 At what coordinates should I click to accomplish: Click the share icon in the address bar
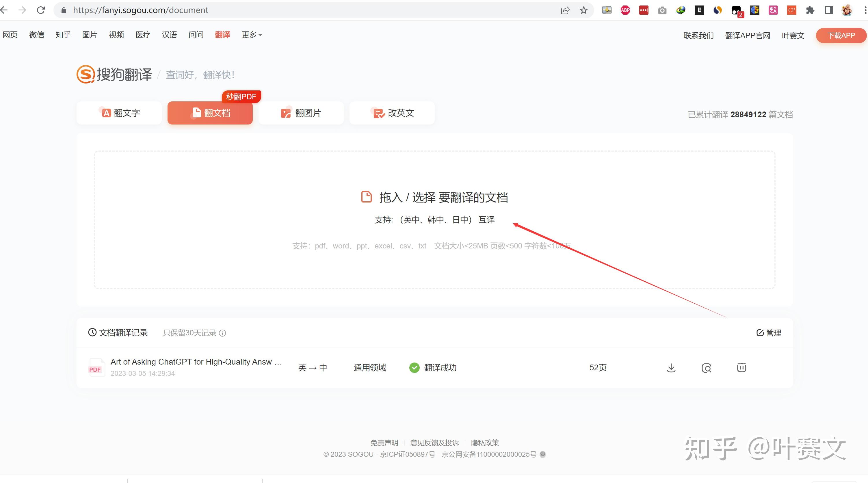pos(565,10)
